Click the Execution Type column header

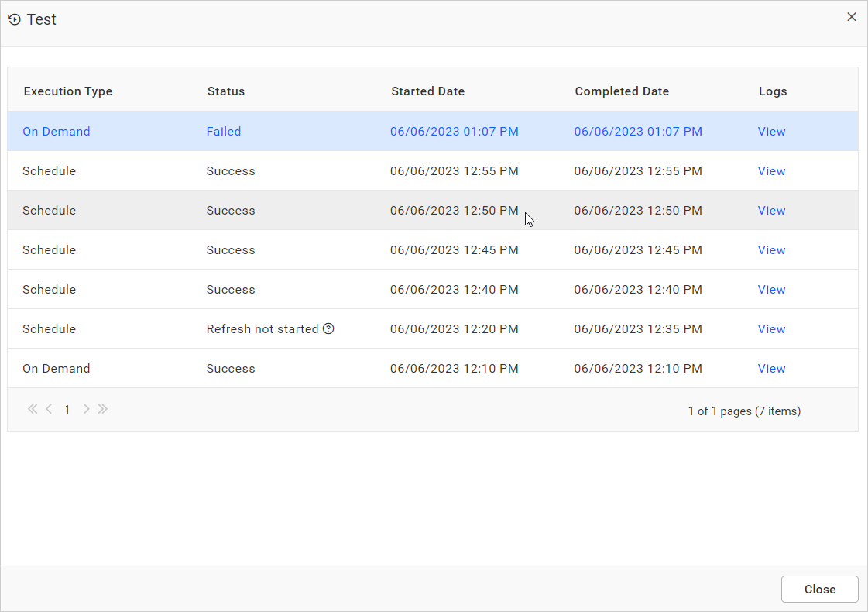point(68,91)
